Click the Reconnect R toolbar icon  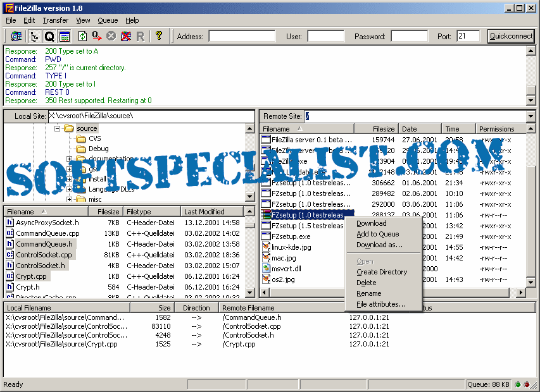(140, 36)
